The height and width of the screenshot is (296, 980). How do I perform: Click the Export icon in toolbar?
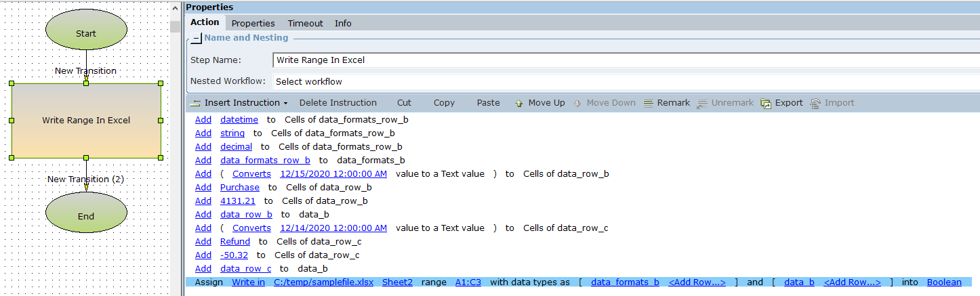pos(766,103)
